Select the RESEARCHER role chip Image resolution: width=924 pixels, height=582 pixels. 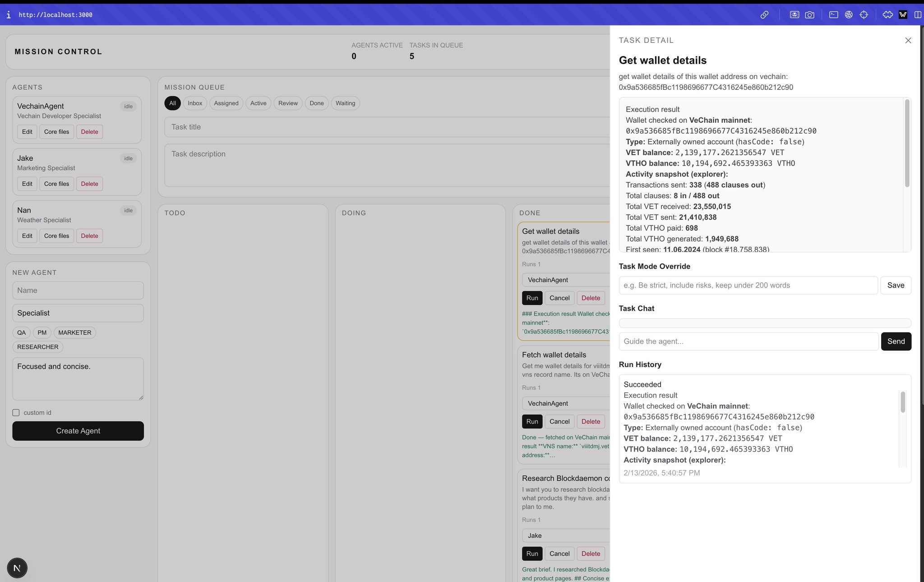point(37,347)
